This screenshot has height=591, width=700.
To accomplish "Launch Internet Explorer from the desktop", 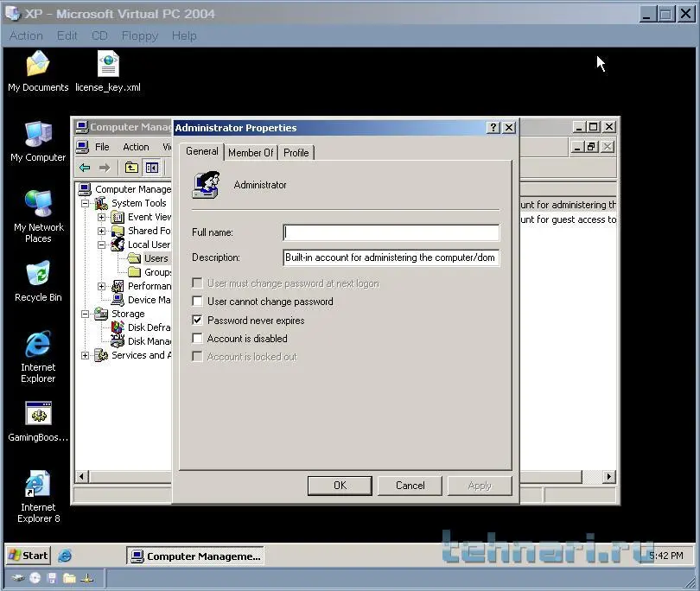I will pos(38,356).
